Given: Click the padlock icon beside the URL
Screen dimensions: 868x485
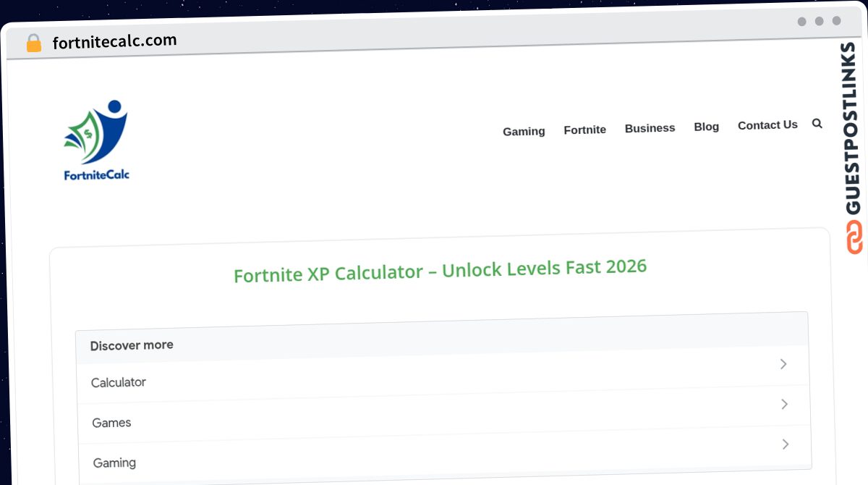Looking at the screenshot, I should point(34,43).
